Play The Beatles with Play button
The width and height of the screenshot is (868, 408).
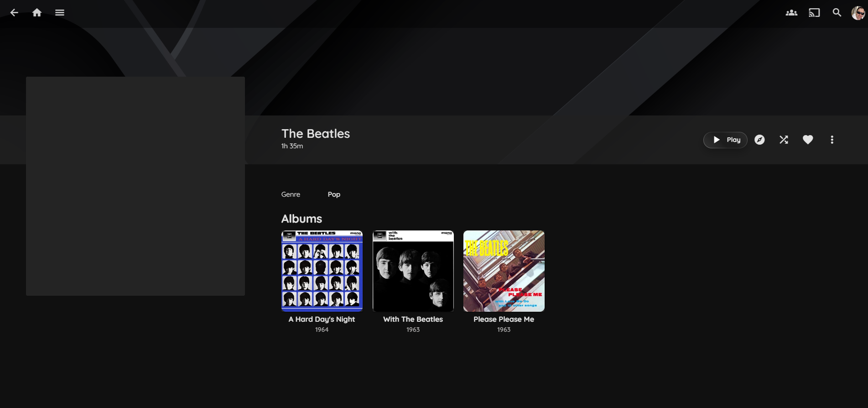coord(725,140)
